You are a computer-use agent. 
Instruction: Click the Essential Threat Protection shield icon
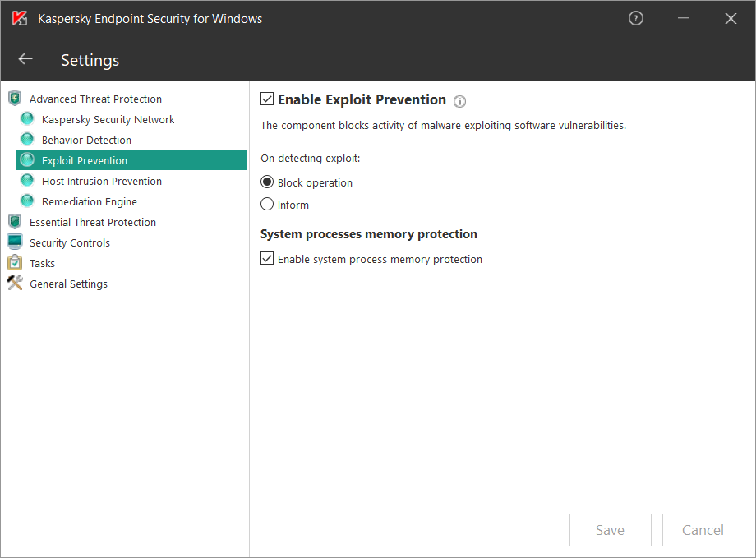(15, 222)
